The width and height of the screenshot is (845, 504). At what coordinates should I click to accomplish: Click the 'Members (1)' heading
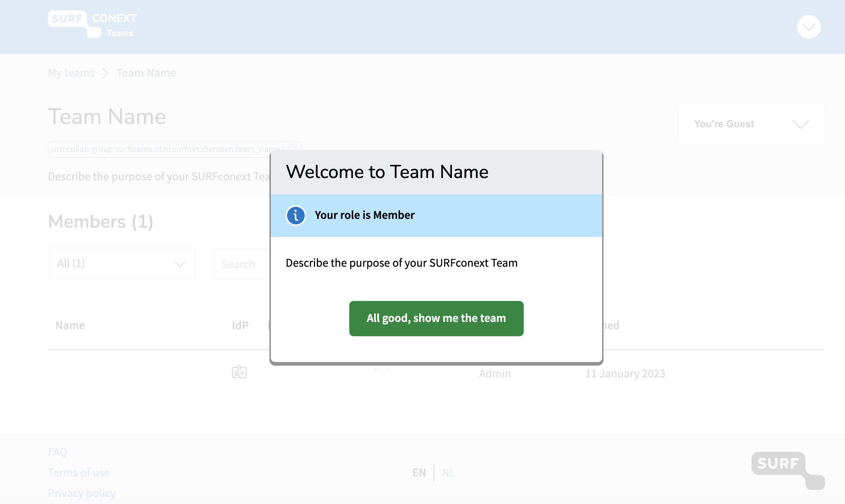click(x=100, y=221)
